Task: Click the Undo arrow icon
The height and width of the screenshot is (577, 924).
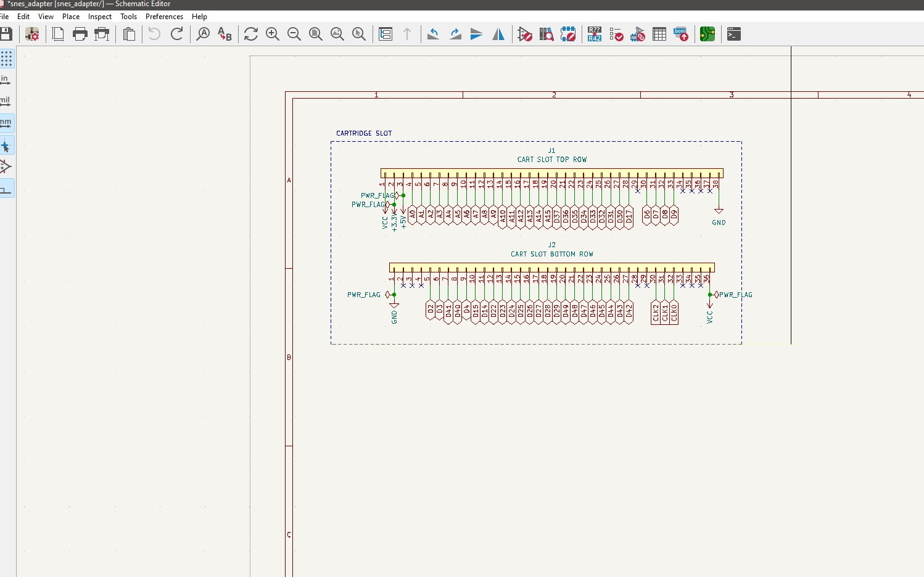Action: 154,35
